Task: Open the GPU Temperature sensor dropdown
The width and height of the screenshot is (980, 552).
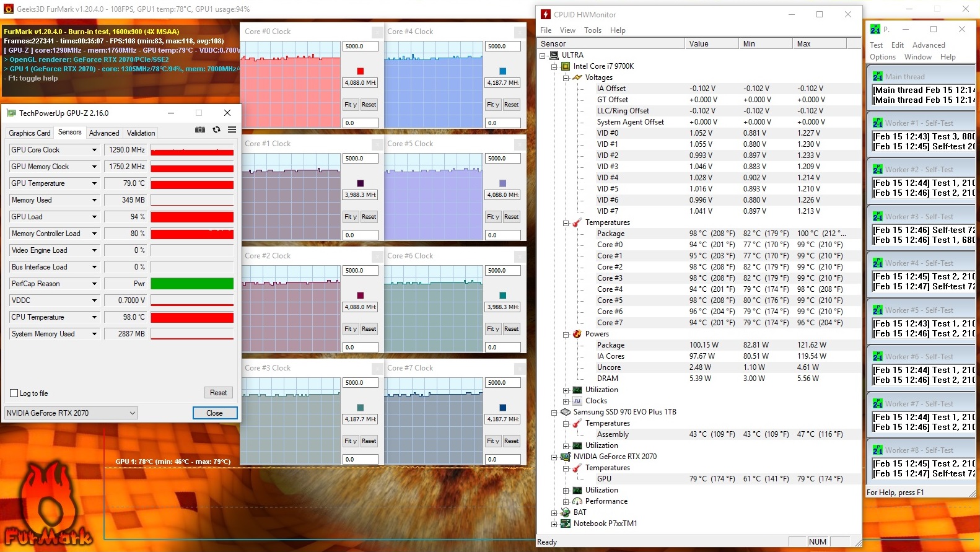Action: pyautogui.click(x=94, y=183)
